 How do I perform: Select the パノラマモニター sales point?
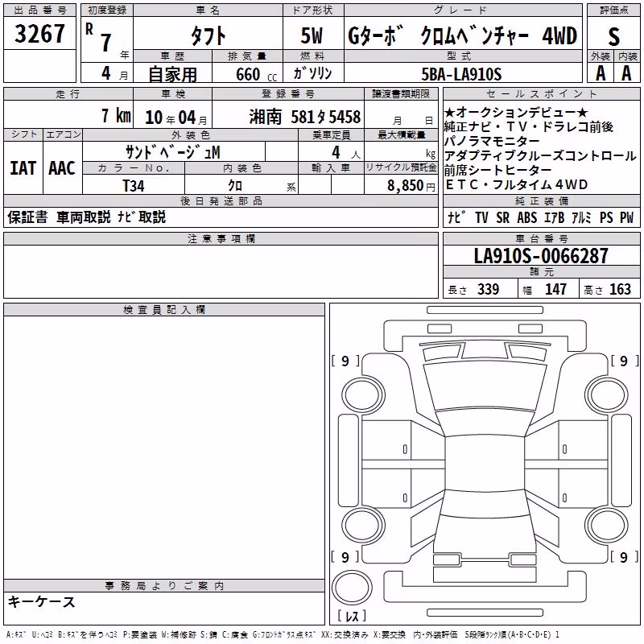tap(492, 141)
